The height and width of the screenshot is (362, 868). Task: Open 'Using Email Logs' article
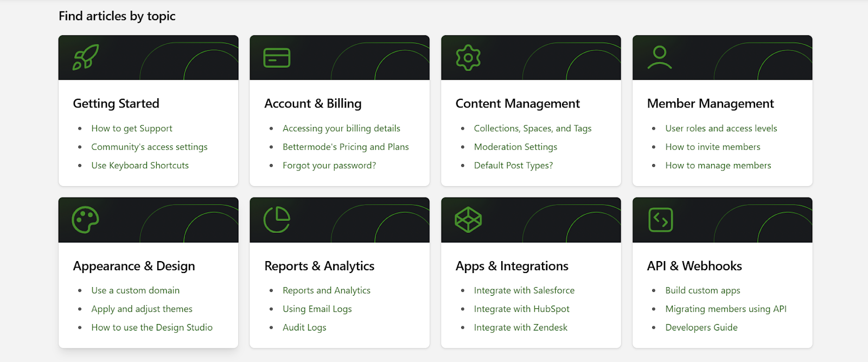point(317,309)
